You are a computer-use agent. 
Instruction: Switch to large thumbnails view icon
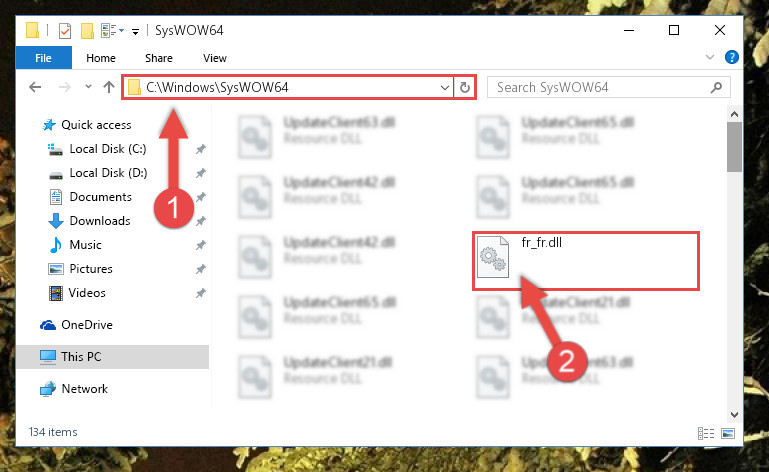(728, 433)
